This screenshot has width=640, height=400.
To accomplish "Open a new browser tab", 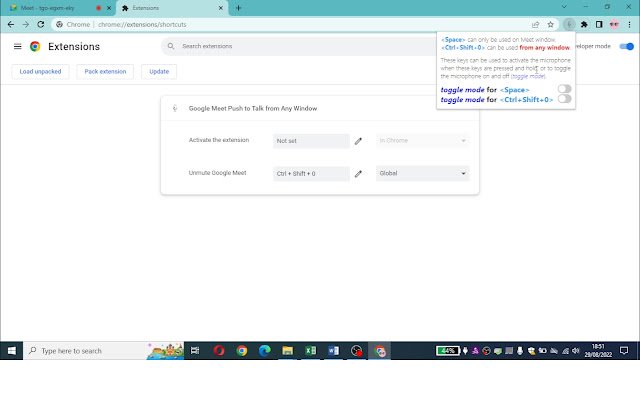I will pyautogui.click(x=238, y=8).
